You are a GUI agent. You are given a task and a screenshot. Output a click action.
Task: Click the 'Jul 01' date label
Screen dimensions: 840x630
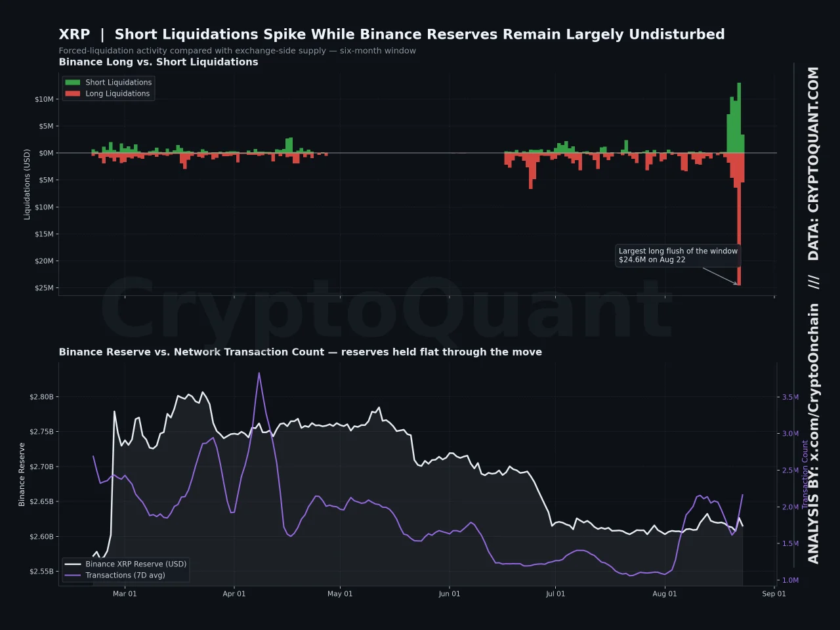tap(555, 594)
